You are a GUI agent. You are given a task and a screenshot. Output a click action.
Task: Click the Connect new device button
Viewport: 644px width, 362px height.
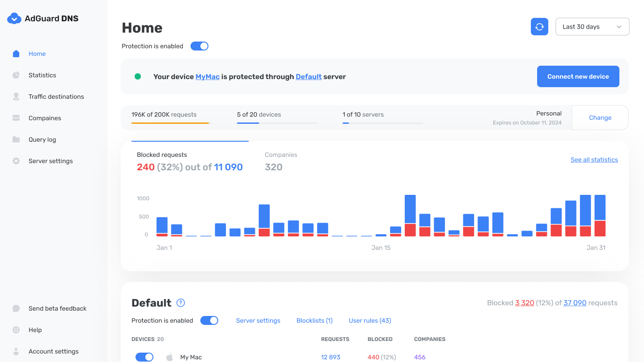point(578,76)
